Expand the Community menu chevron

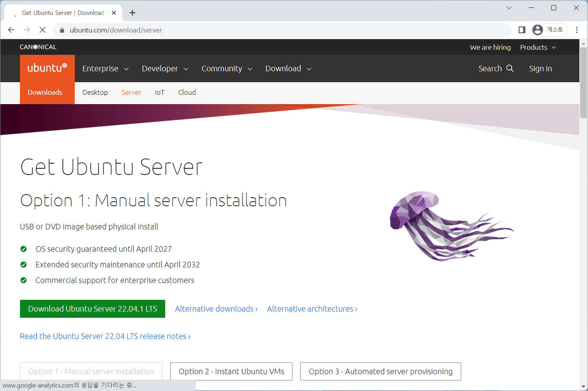coord(251,68)
